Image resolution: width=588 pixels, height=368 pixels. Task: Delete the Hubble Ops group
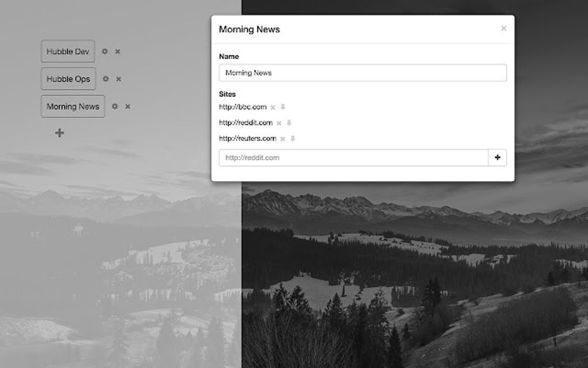coord(118,79)
